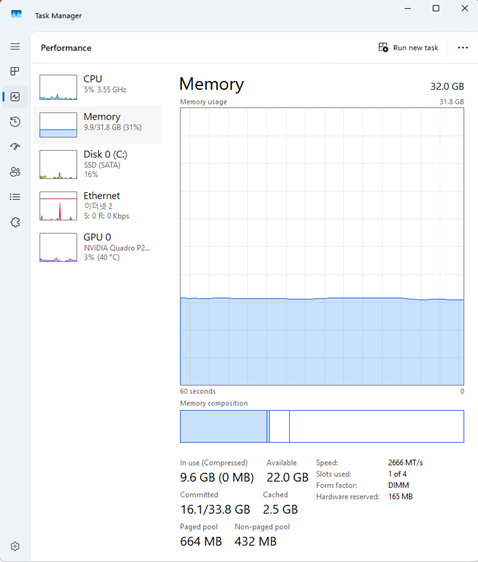Open Task Manager settings gear
This screenshot has height=562, width=478.
(x=15, y=546)
